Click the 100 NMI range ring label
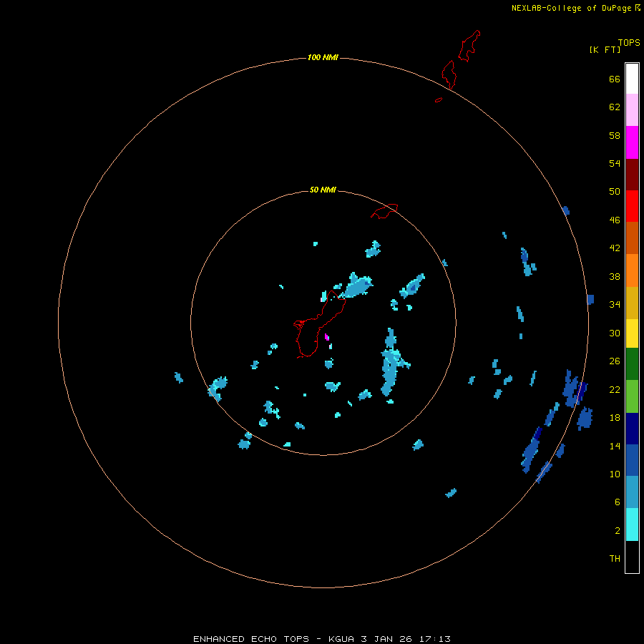 tap(323, 57)
